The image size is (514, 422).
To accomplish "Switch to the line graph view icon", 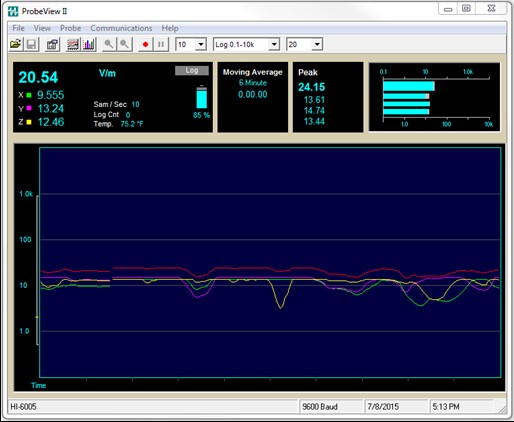I will 73,44.
